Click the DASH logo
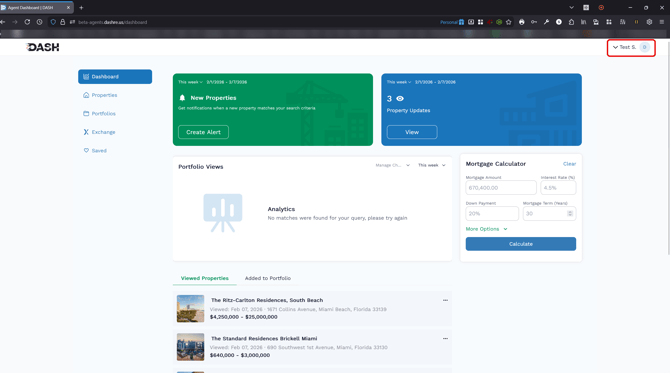The image size is (670, 373). pos(42,47)
